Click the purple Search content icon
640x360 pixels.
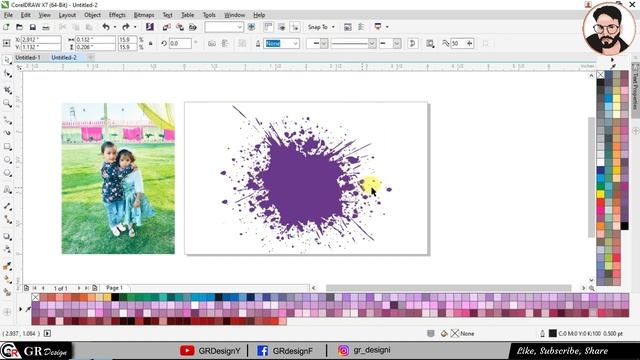pos(150,27)
